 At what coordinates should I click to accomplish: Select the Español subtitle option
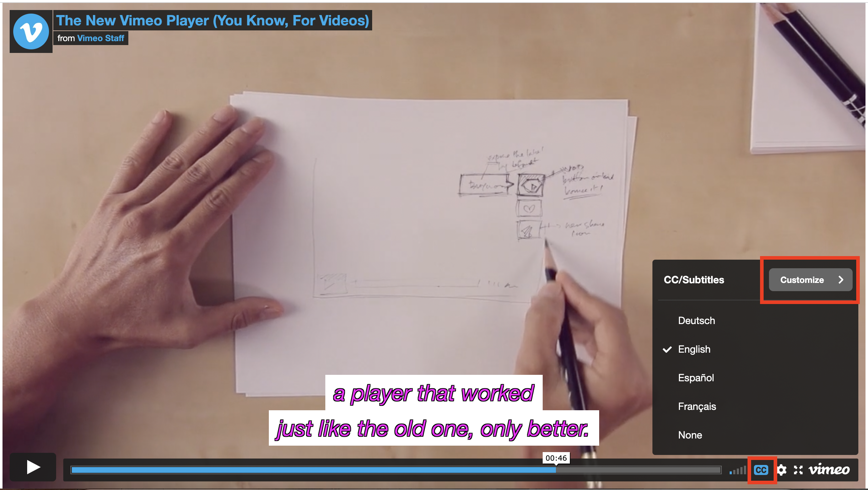(697, 377)
